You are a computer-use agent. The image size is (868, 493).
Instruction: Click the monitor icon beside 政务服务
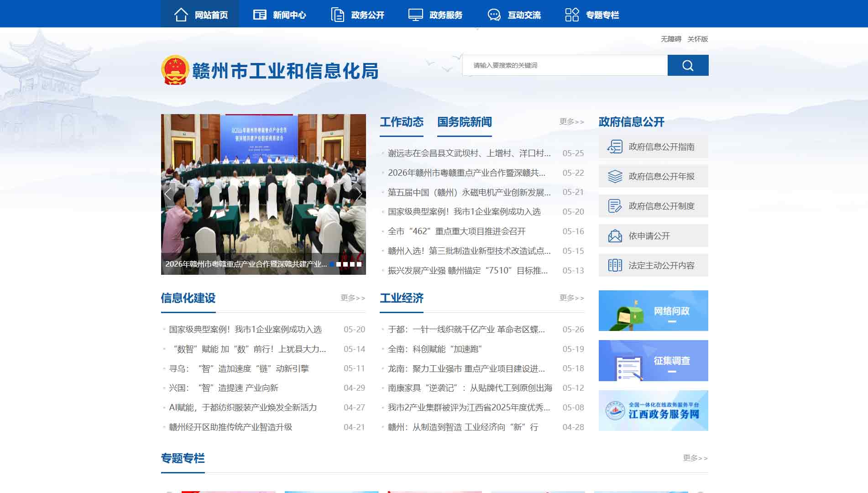tap(416, 15)
